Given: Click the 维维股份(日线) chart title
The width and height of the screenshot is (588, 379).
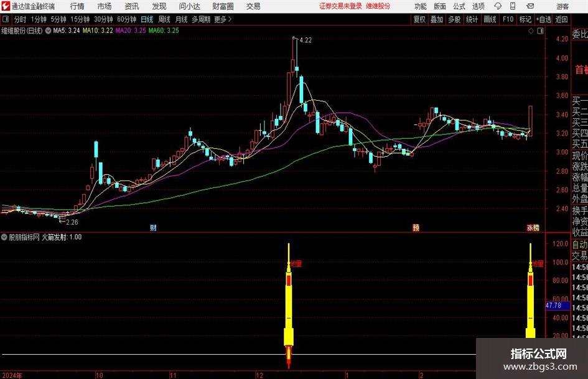Looking at the screenshot, I should coord(22,30).
